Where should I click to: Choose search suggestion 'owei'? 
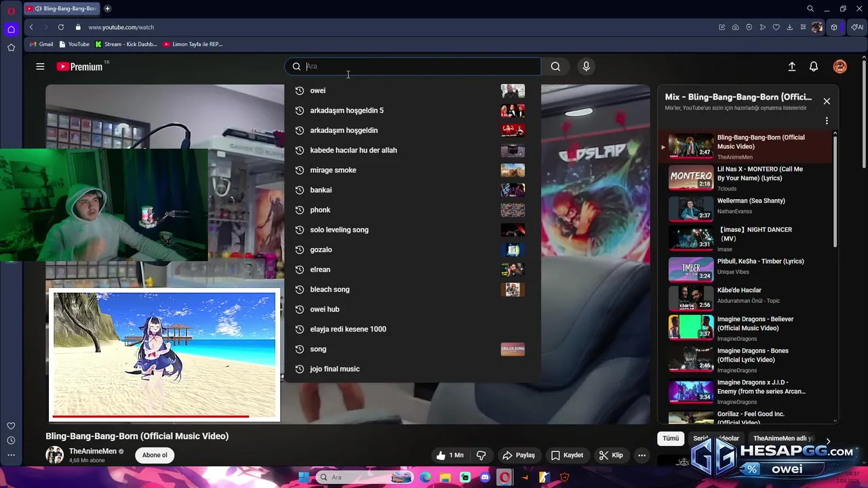point(412,90)
